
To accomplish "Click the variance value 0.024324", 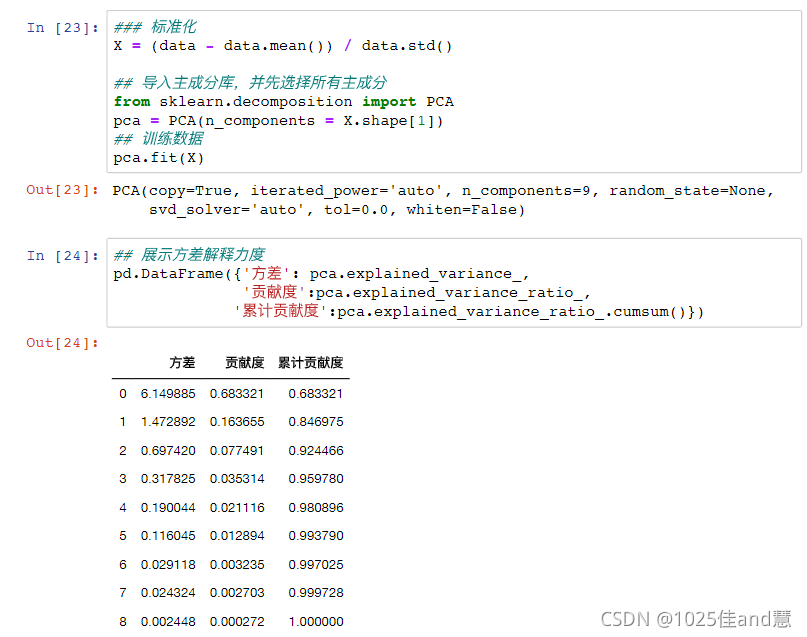I will tap(168, 593).
